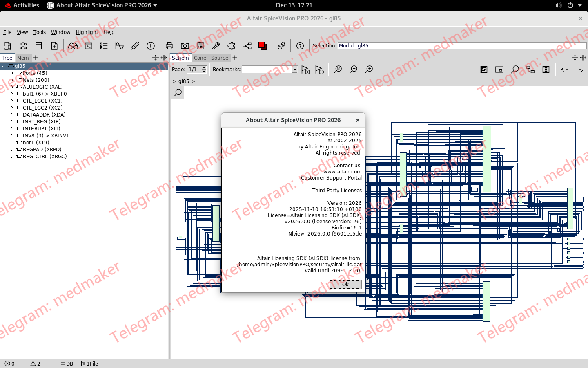Click inside the Selection input field
This screenshot has height=368, width=588.
click(x=449, y=45)
